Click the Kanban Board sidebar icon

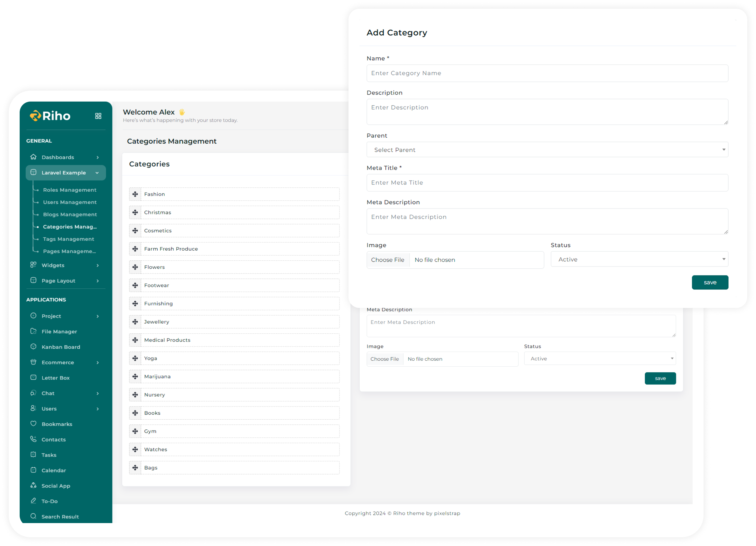[x=33, y=346]
